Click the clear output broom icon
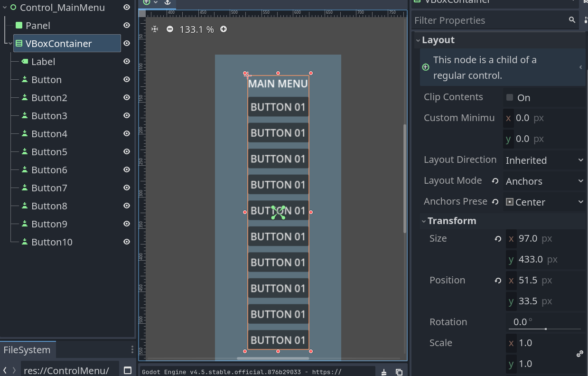 [384, 372]
